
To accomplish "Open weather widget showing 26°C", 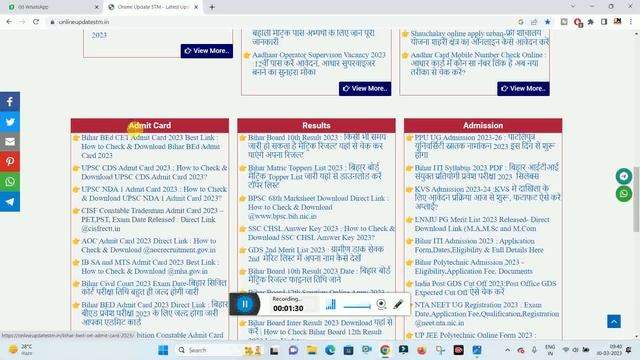I will point(20,350).
